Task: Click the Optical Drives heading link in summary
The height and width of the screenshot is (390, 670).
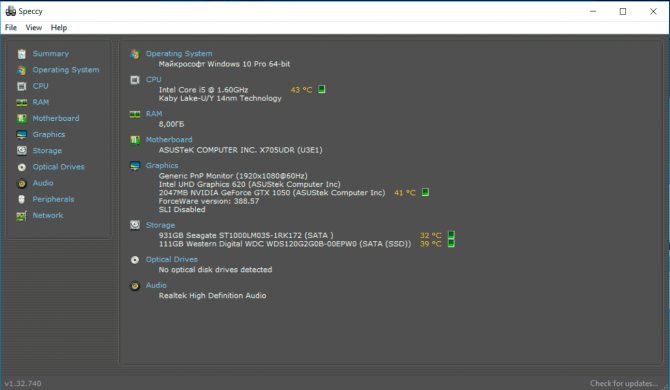Action: pyautogui.click(x=171, y=260)
